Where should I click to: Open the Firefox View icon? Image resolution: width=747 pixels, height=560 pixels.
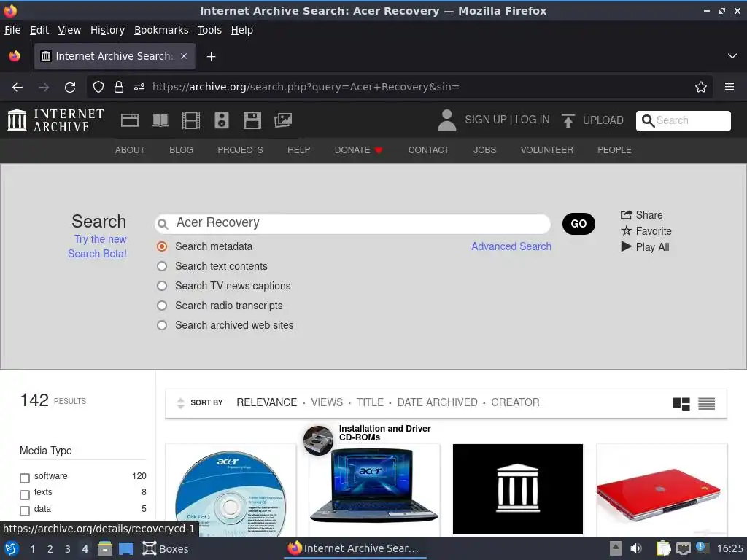15,56
